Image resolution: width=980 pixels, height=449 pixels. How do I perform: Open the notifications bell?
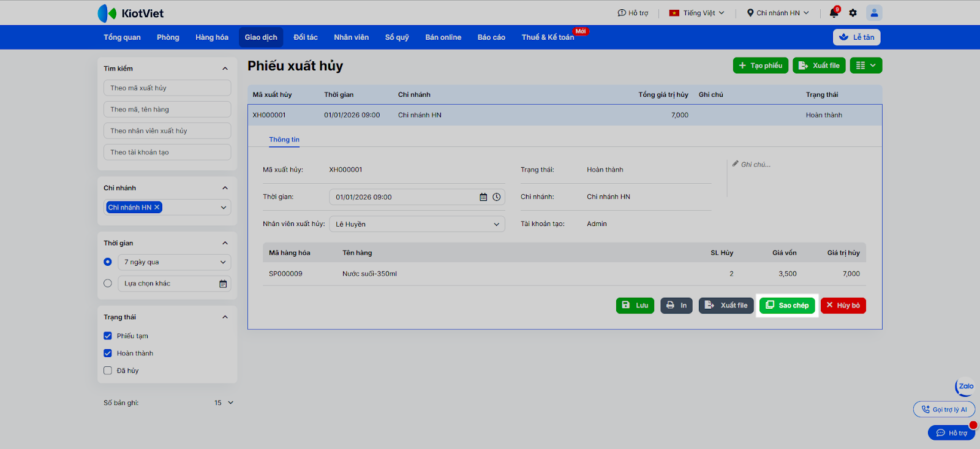pyautogui.click(x=834, y=13)
